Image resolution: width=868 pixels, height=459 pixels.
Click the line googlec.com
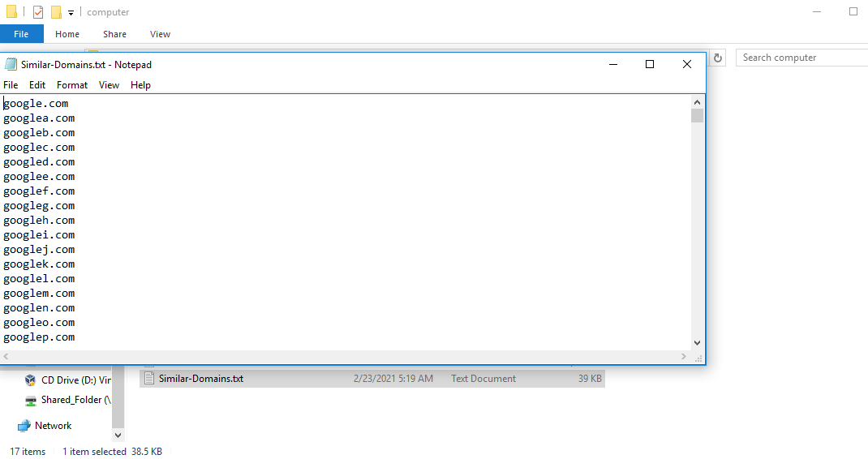39,148
